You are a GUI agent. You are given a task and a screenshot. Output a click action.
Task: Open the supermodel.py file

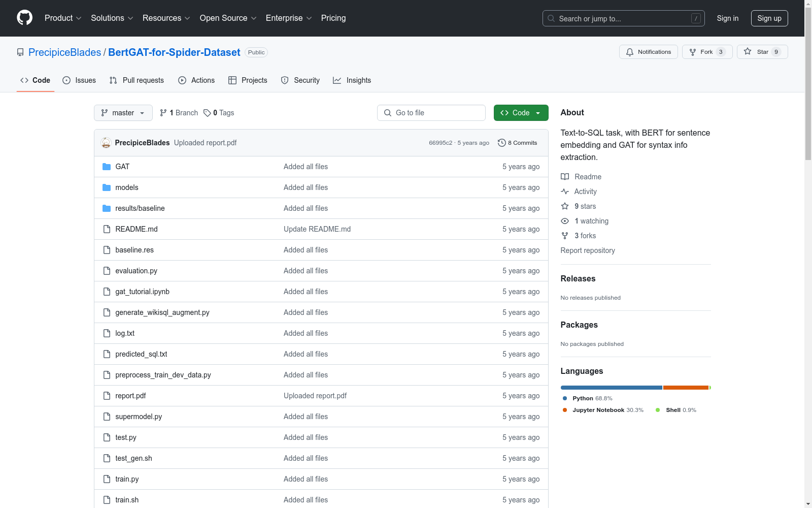[x=139, y=417]
